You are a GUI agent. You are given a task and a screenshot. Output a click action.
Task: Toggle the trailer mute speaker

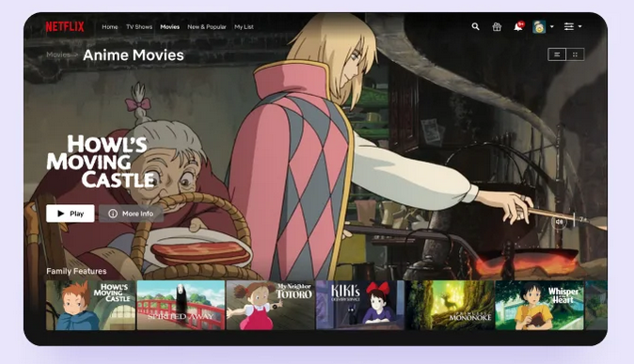tap(559, 222)
